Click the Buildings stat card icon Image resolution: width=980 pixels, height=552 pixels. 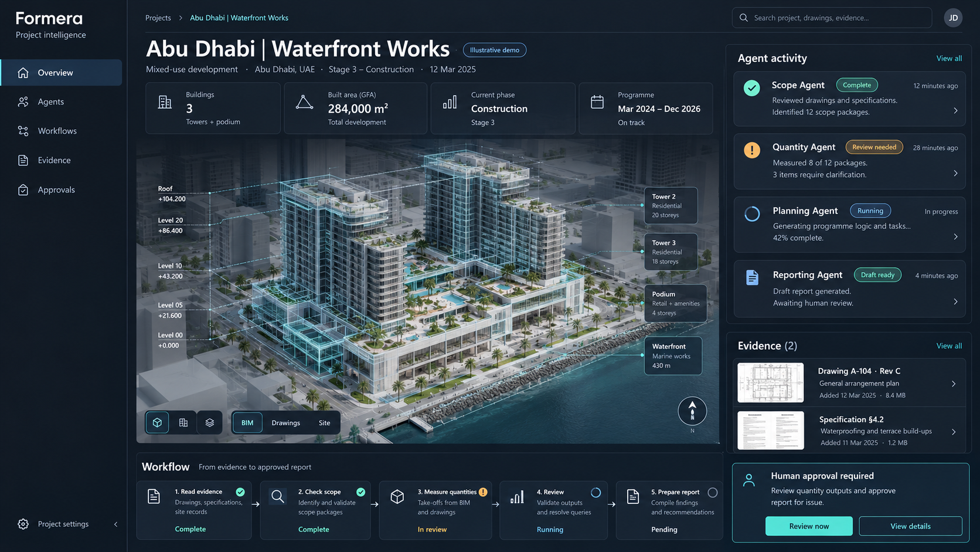click(165, 102)
